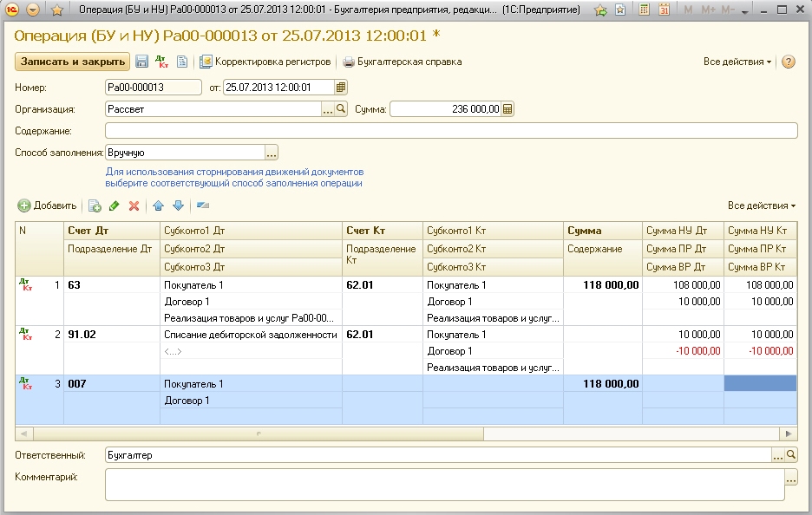Copy row icon in table toolbar
The image size is (812, 515).
(95, 205)
